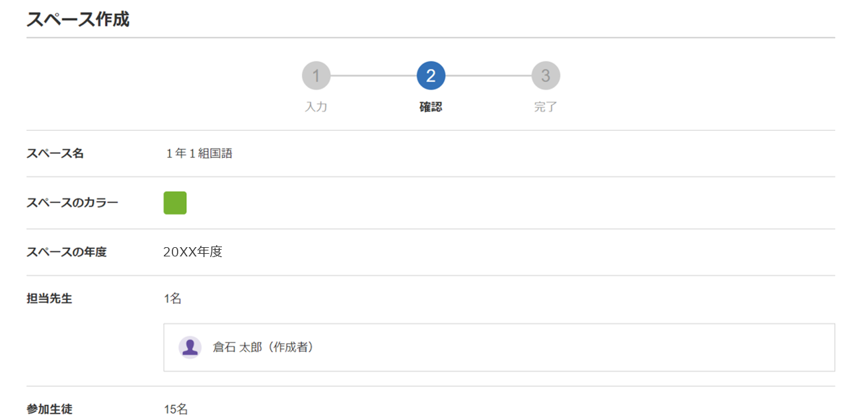Click the green space color swatch
This screenshot has height=417, width=868.
pyautogui.click(x=175, y=203)
